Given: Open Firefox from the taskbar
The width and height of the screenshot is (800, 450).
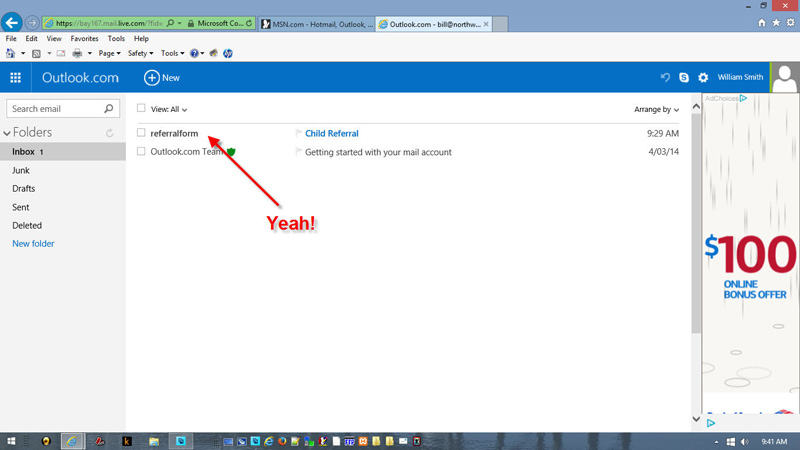Looking at the screenshot, I should [x=282, y=441].
